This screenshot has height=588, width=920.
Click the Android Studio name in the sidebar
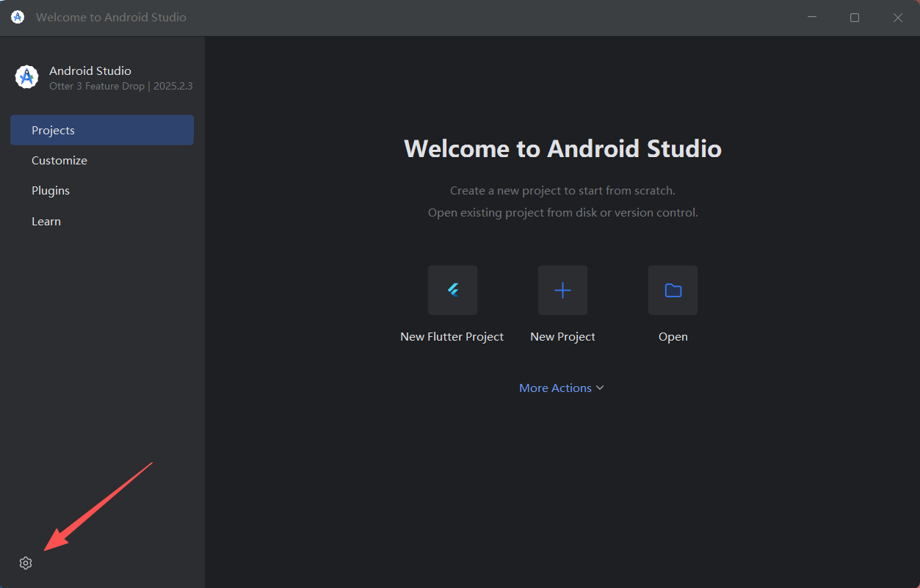(90, 70)
